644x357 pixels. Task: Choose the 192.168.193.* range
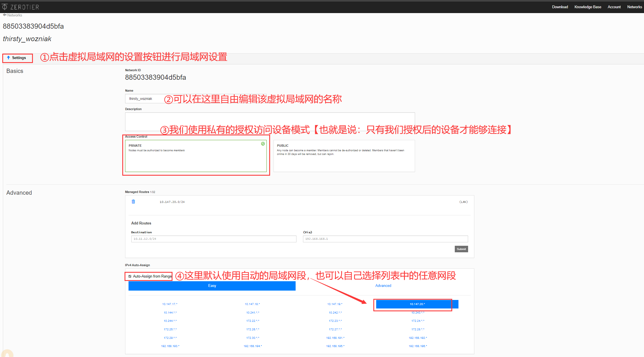coord(170,346)
